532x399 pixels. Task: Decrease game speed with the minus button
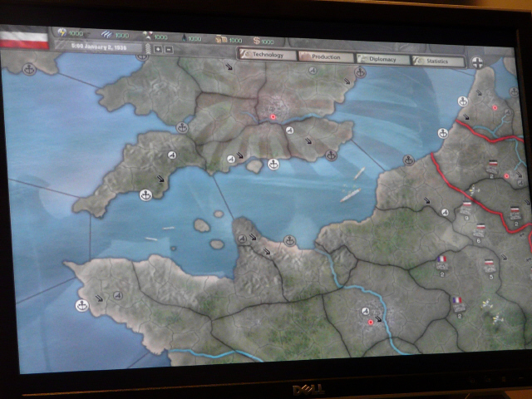click(x=169, y=50)
